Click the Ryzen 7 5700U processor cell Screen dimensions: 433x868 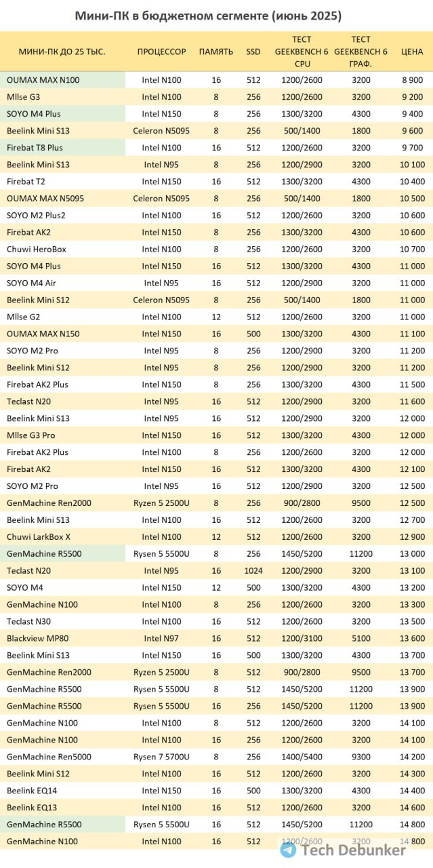pos(161,757)
